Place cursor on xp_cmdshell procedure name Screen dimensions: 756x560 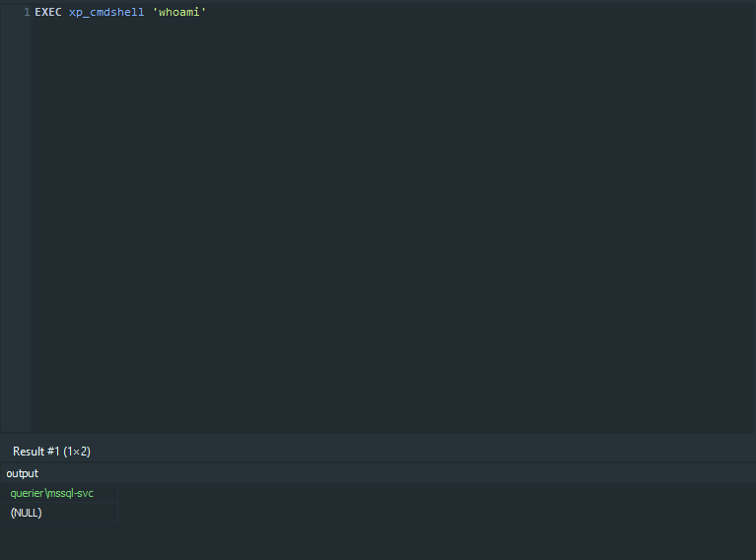pyautogui.click(x=106, y=12)
